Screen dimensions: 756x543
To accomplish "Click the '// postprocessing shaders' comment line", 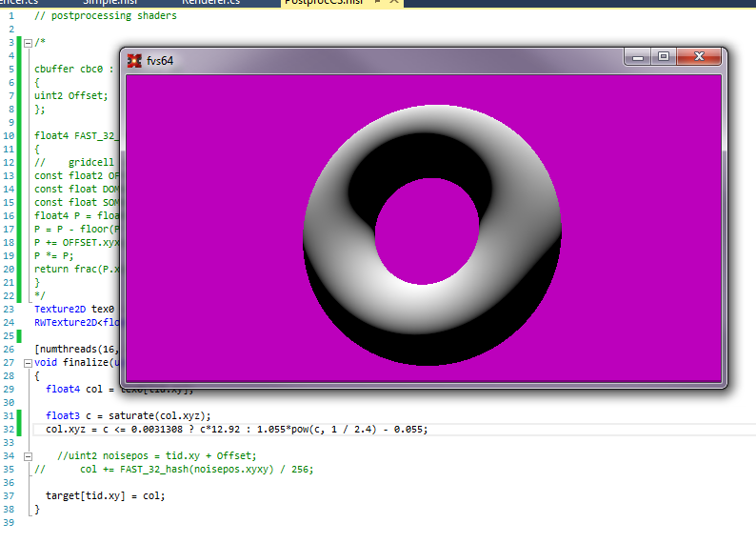I will (105, 16).
